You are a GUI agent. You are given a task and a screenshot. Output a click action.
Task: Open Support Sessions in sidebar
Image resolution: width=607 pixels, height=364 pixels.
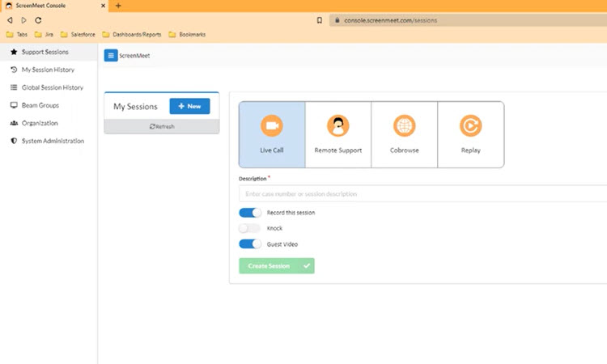[49, 52]
